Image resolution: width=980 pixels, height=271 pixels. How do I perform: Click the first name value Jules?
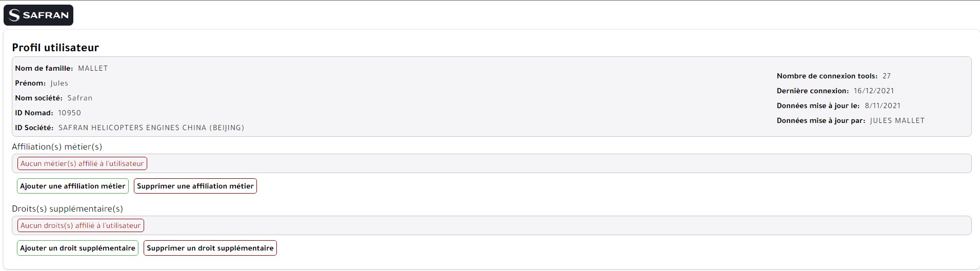(59, 83)
